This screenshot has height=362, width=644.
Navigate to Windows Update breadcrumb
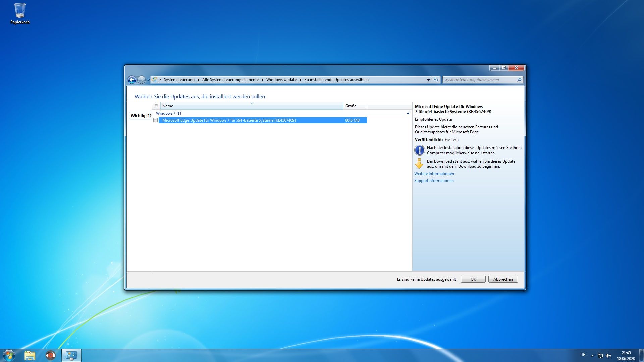(281, 80)
